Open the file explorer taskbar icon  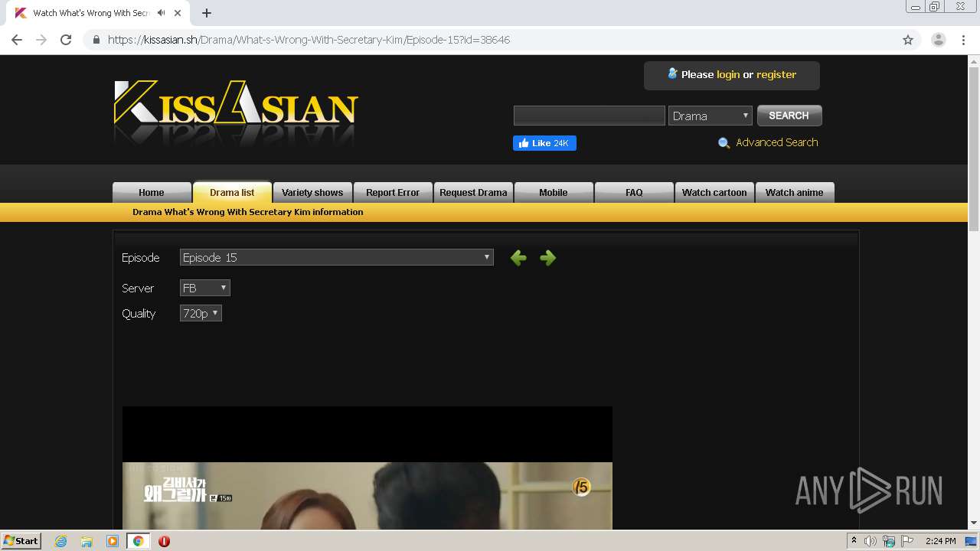[x=87, y=541]
